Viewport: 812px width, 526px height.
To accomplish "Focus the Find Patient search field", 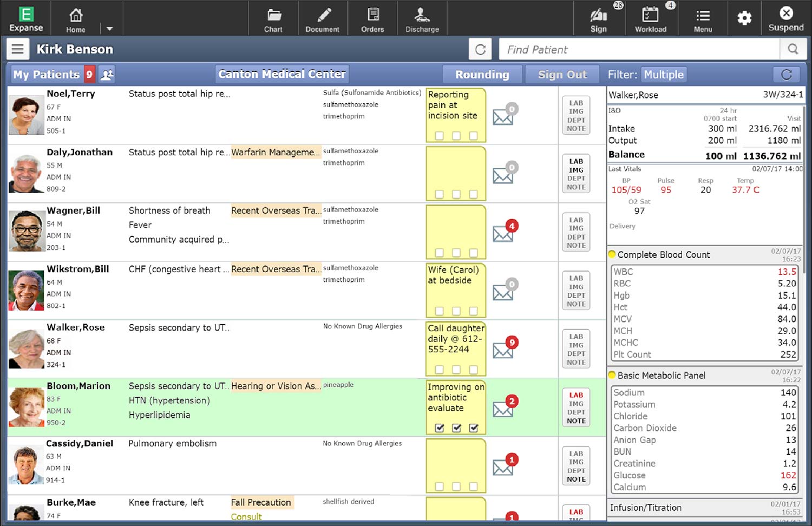I will 639,49.
